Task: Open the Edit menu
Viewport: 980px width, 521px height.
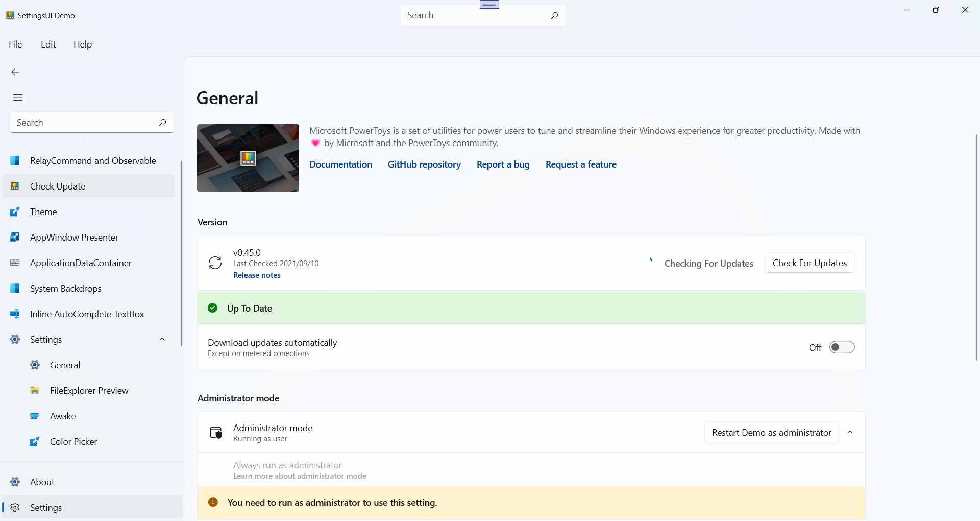Action: click(x=48, y=44)
